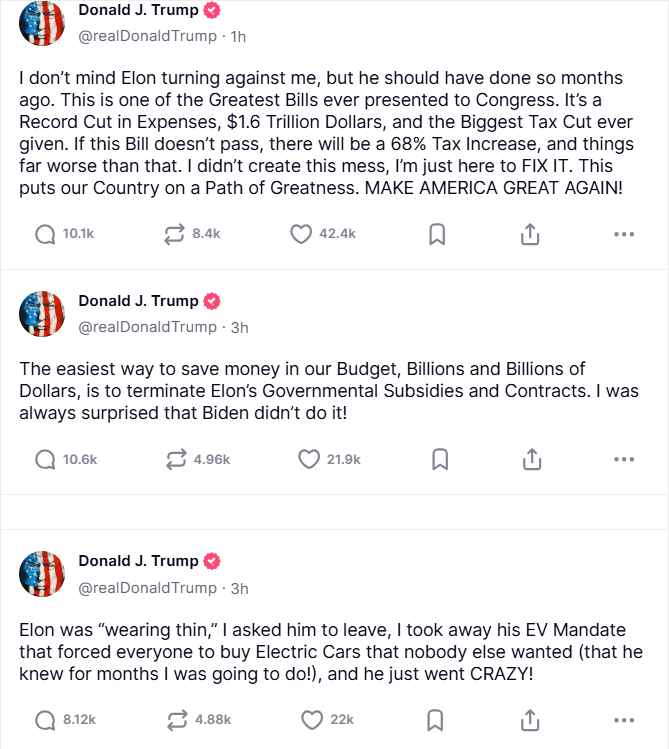Open more options on the EV Mandate post
669x749 pixels.
coord(624,720)
